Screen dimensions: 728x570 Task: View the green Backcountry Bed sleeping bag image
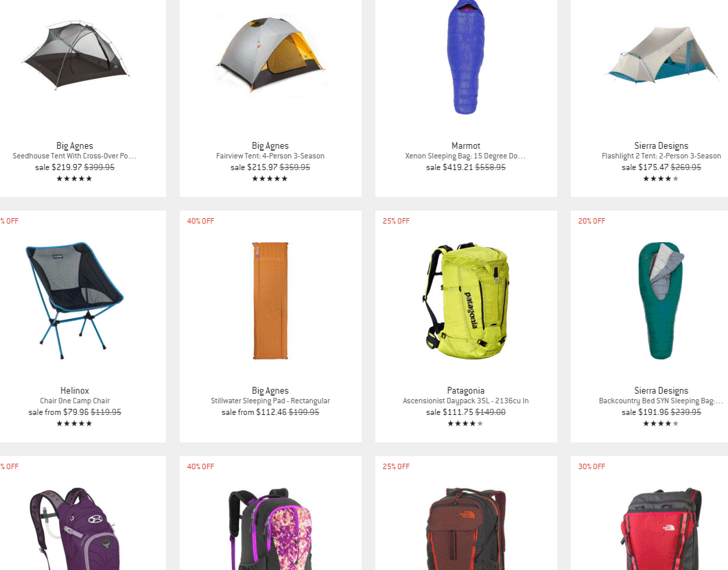click(661, 300)
